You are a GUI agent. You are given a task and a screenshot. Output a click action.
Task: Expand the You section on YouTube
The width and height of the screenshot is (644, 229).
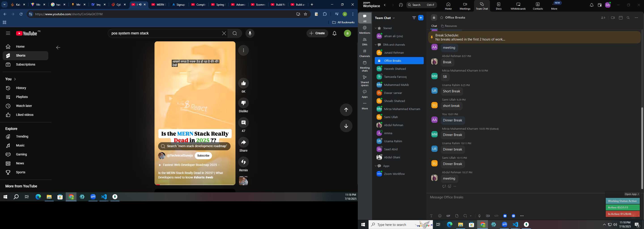tap(11, 79)
